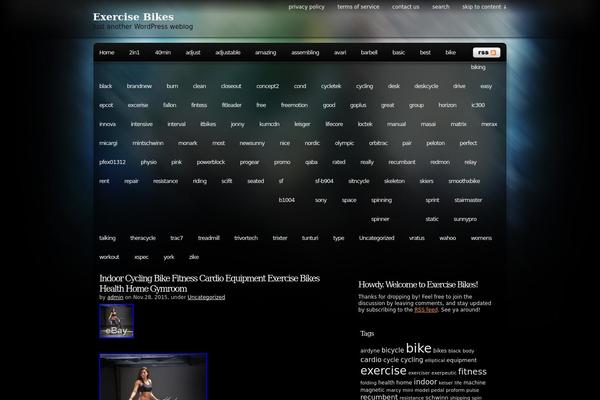Select the bike tag in tag cloud
The width and height of the screenshot is (600, 400).
419,348
